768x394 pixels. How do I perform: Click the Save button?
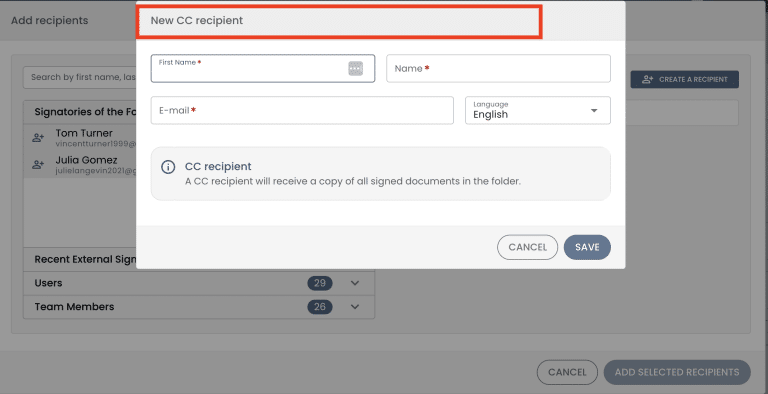click(x=587, y=247)
